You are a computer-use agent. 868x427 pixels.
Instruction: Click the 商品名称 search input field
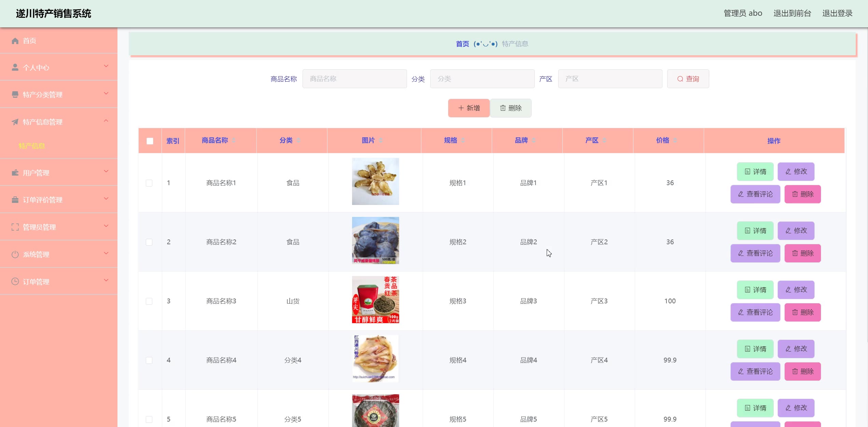click(354, 79)
